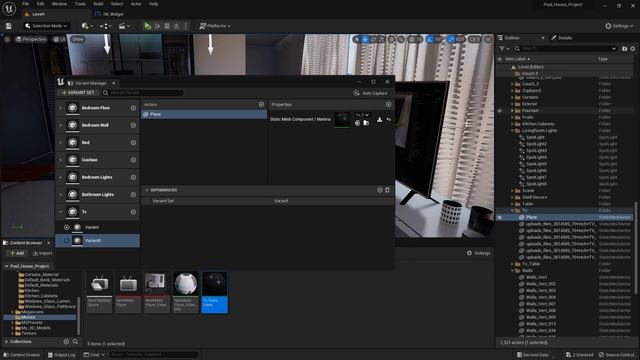The height and width of the screenshot is (360, 640).
Task: Open the Edit menu
Action: pos(40,4)
